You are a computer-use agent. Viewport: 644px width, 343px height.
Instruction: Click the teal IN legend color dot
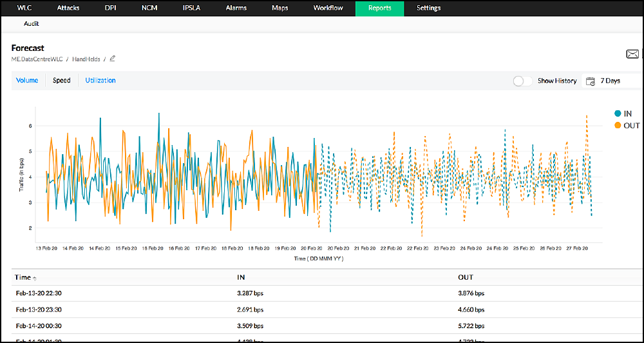(x=618, y=113)
